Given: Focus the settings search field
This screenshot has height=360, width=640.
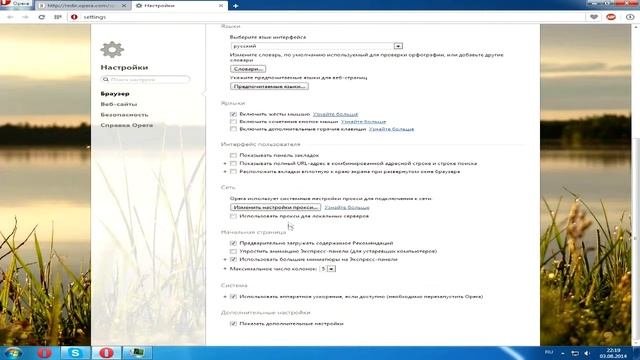Looking at the screenshot, I should (146, 80).
